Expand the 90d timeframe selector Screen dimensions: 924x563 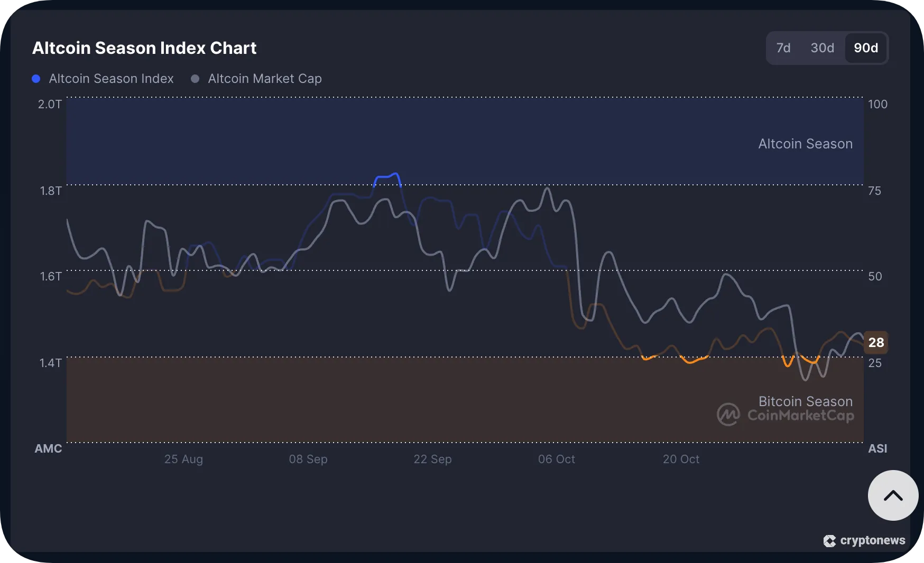coord(865,48)
